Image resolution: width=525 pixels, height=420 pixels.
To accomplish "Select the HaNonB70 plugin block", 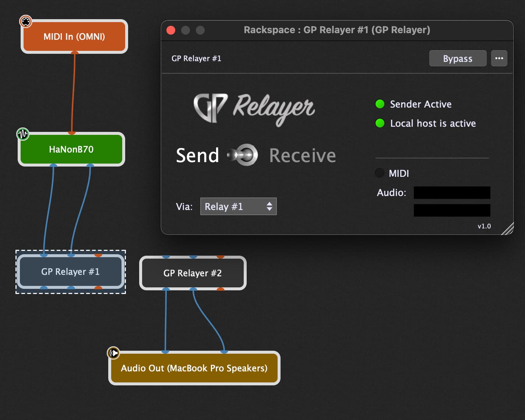I will 71,149.
